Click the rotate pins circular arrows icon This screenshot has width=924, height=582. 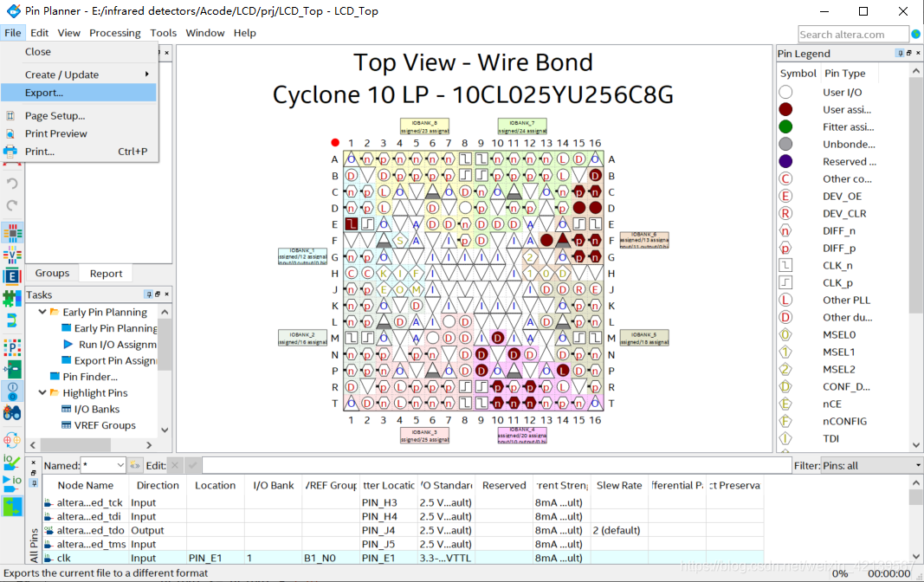coord(12,439)
